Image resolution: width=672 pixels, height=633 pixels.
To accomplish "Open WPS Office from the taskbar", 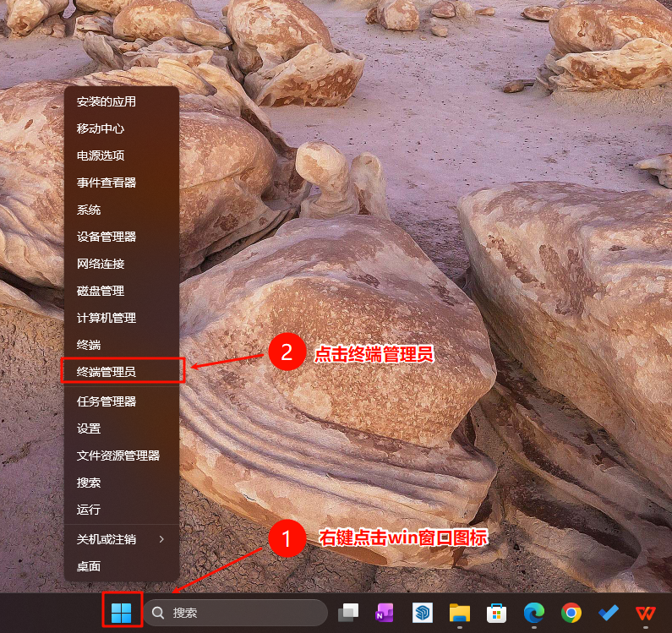I will (x=645, y=613).
